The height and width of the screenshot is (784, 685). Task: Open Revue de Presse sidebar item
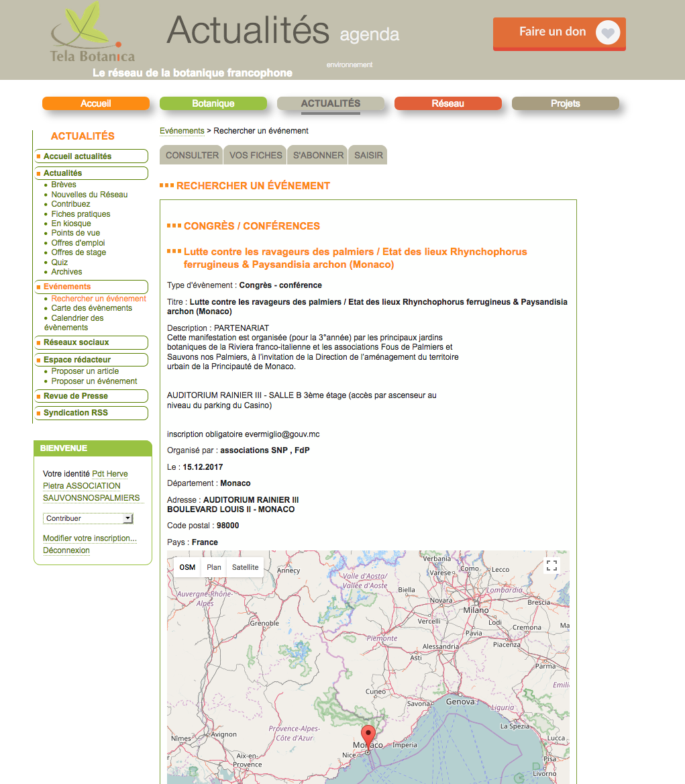(91, 396)
